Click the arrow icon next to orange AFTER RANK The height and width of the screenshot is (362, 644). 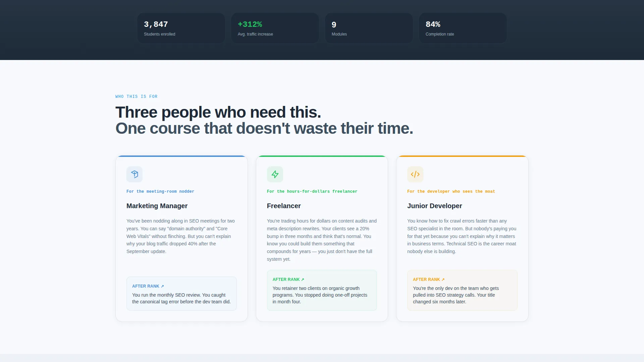coord(443,280)
